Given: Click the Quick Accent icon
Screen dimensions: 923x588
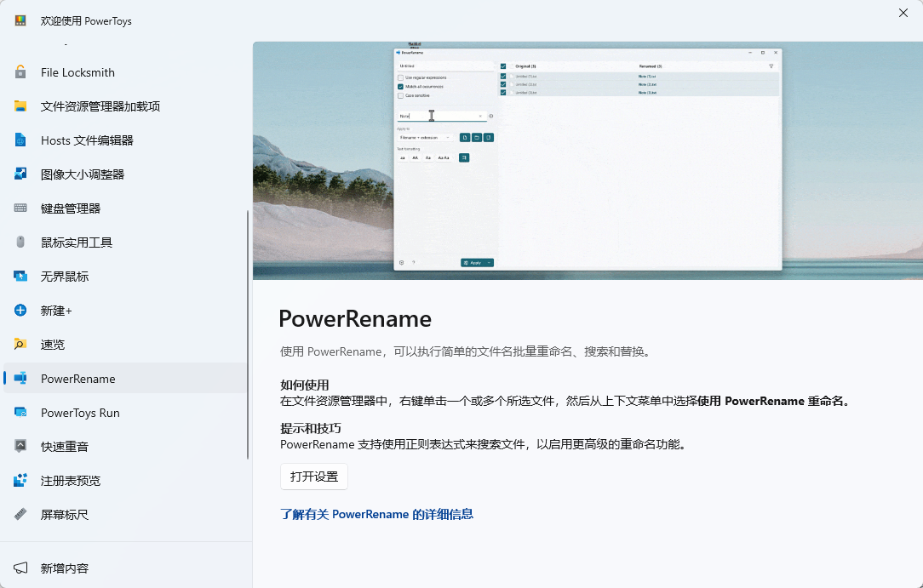Looking at the screenshot, I should click(x=20, y=446).
